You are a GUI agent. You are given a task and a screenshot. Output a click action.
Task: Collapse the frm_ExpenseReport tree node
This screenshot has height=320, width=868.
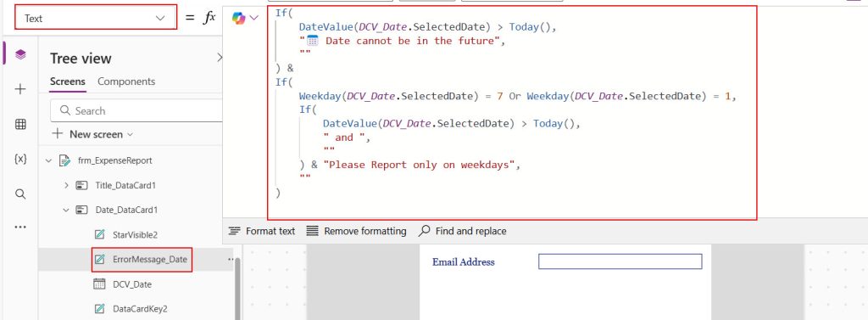click(x=48, y=160)
